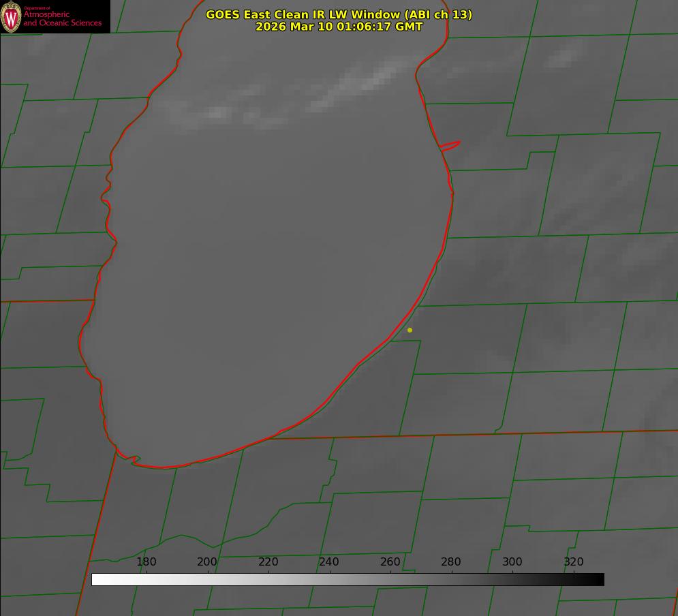
Task: Select the 220 colorbar tick label
Action: click(268, 562)
